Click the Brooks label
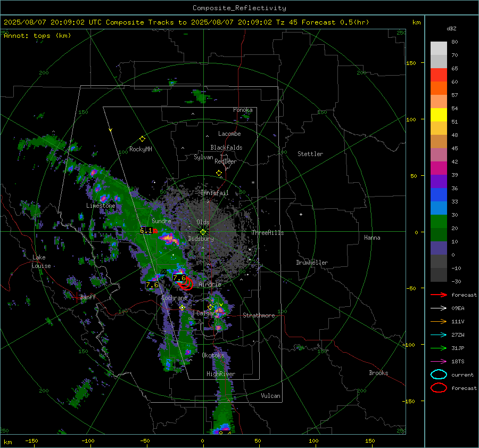479x448 pixels. click(x=378, y=373)
